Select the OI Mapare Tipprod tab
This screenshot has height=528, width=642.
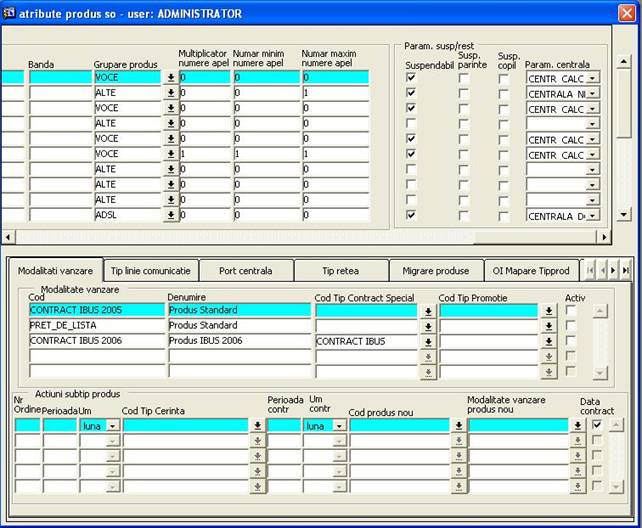(531, 271)
